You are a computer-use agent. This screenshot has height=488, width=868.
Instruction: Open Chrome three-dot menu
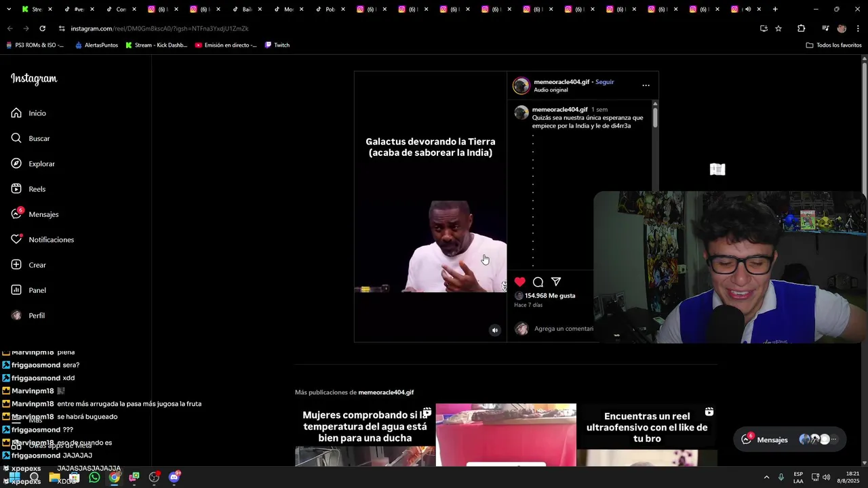(858, 28)
